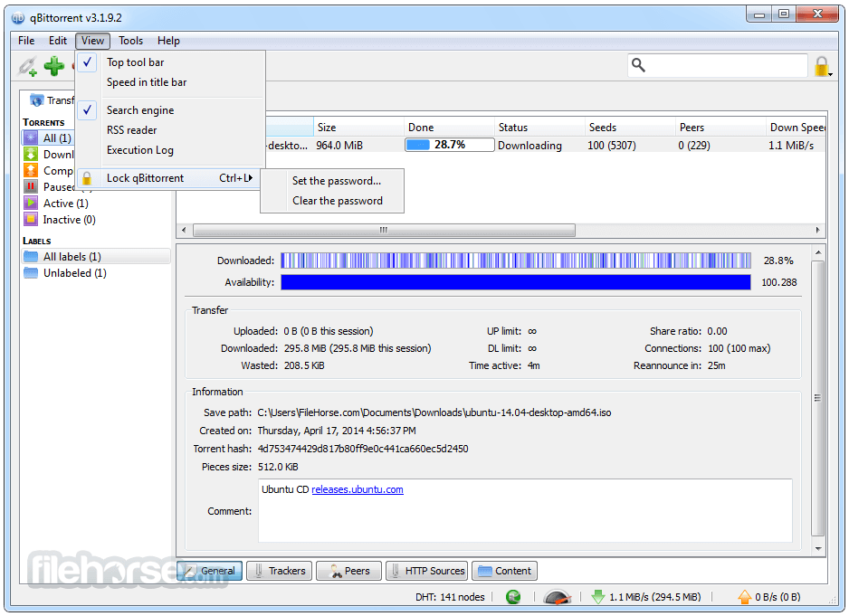Select the Downloading filter icon
The width and height of the screenshot is (849, 616).
tap(31, 155)
